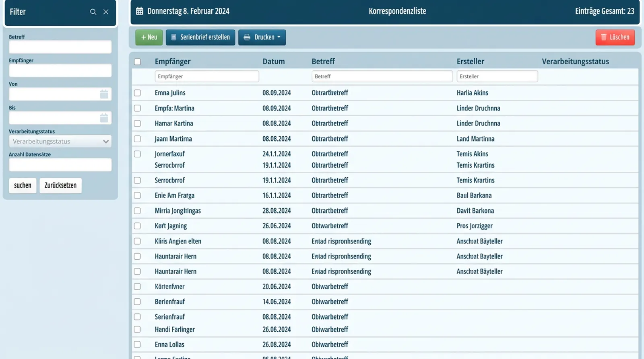Viewport: 644px width, 359px height.
Task: Click Pros Jorzigger creator cell
Action: [475, 226]
